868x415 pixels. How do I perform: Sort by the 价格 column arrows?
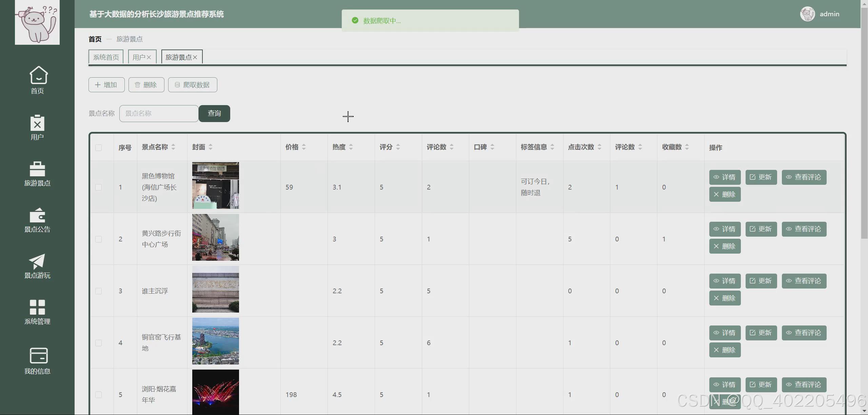304,147
